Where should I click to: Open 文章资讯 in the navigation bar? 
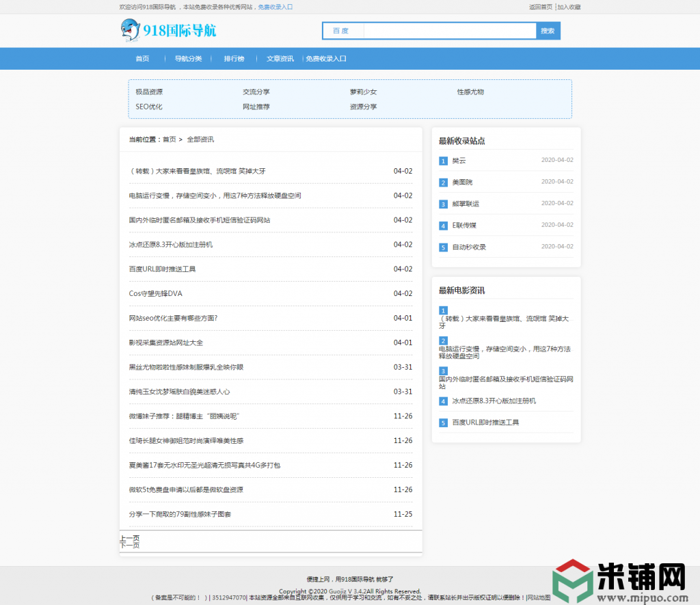tap(280, 59)
